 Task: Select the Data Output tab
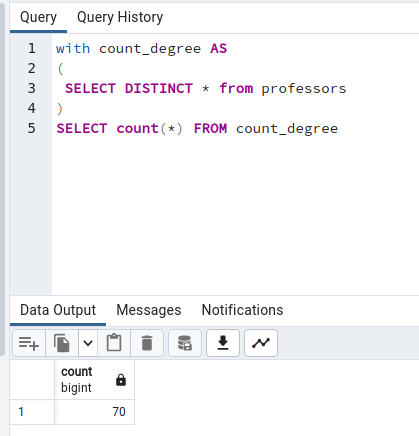click(58, 310)
